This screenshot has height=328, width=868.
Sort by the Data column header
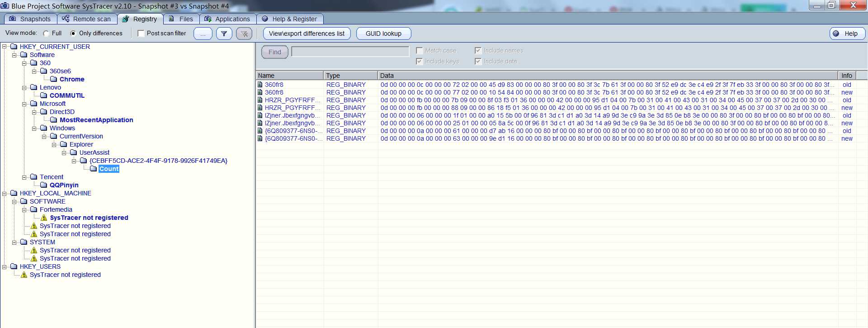[608, 76]
